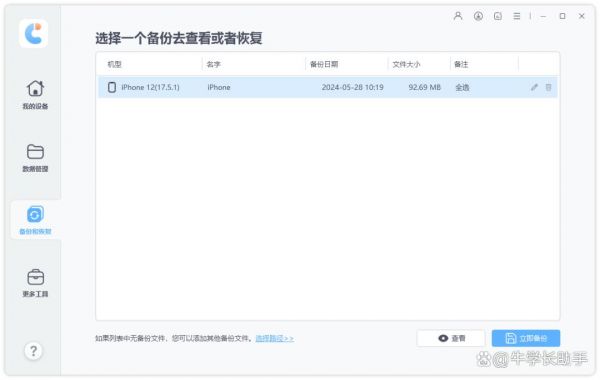Screen dimensions: 600x380
Task: Select the 备份和恢复 sidebar tab
Action: point(35,220)
